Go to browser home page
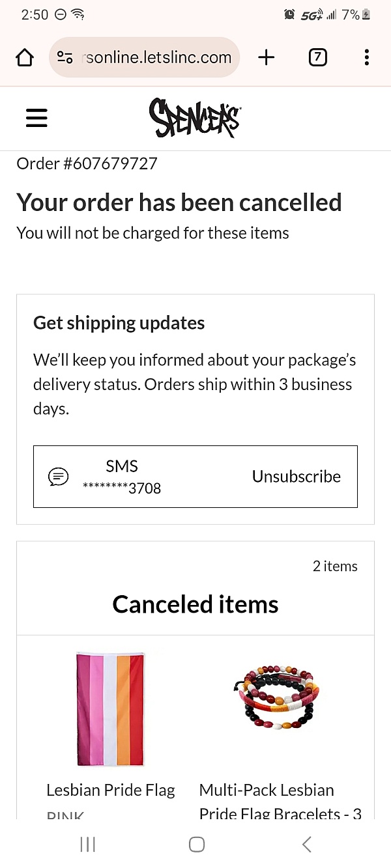Image resolution: width=391 pixels, height=868 pixels. pyautogui.click(x=25, y=57)
